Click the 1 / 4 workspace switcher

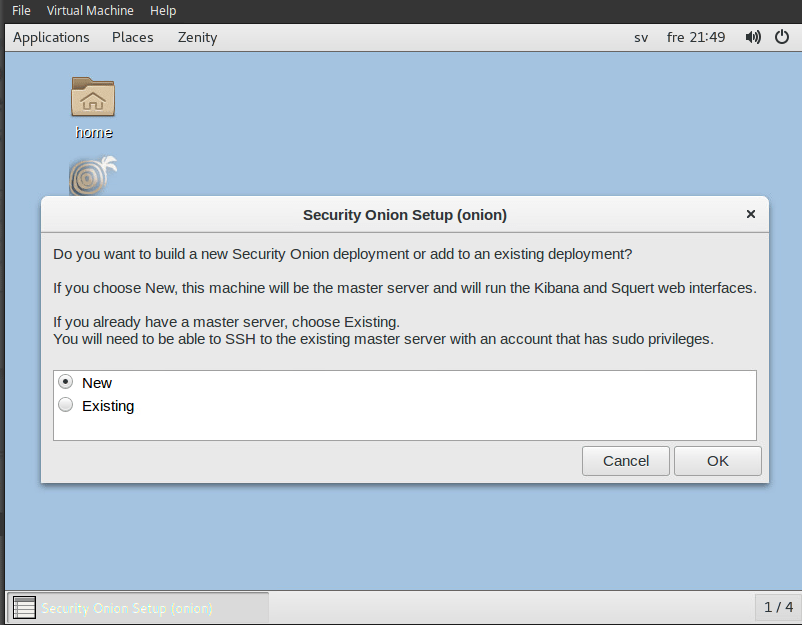point(778,607)
